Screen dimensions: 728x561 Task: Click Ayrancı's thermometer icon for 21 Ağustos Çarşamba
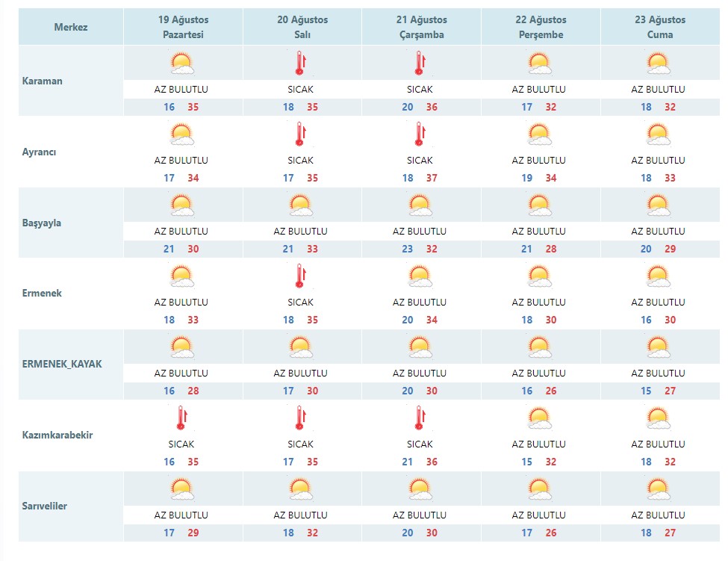point(420,134)
